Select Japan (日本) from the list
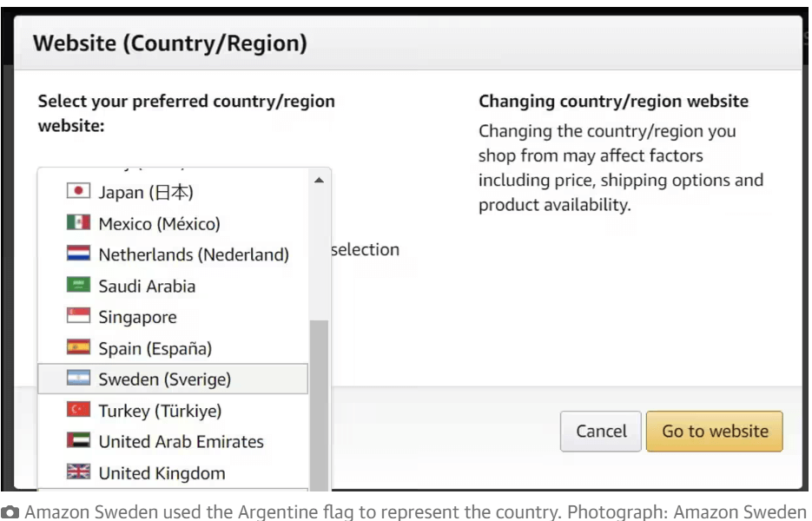 click(x=145, y=192)
